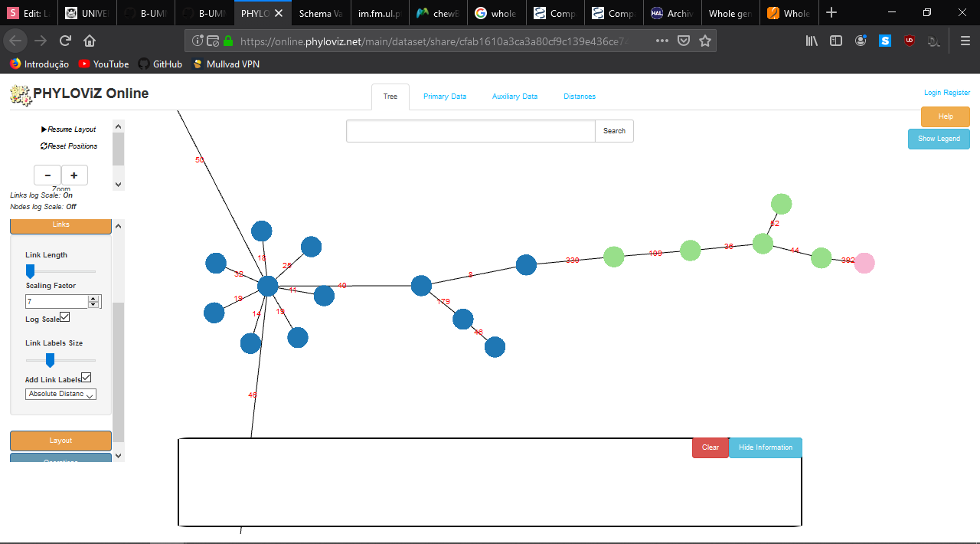Expand the Layout accordion section
The image size is (980, 544).
point(60,441)
